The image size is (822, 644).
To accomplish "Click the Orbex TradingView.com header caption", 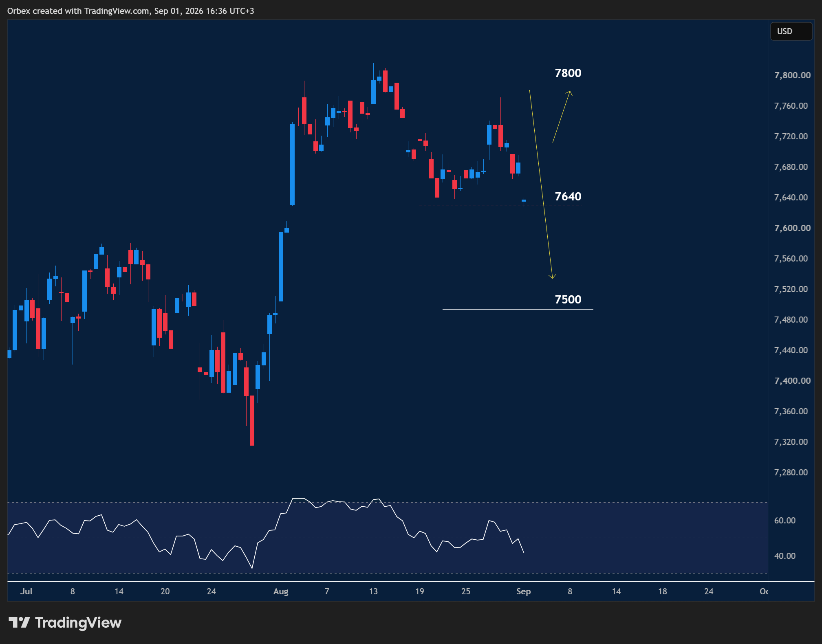I will pos(130,11).
